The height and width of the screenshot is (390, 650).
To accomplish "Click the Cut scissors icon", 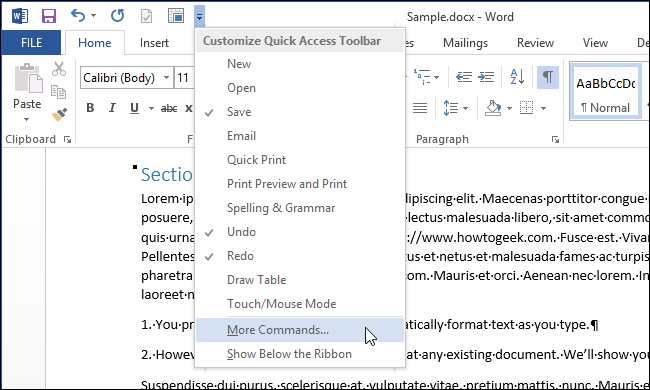I will click(59, 69).
